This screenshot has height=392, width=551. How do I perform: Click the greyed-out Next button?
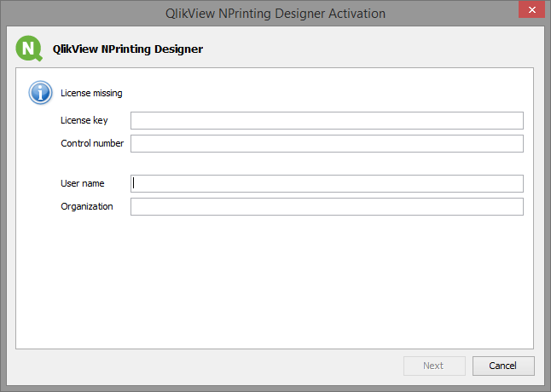434,366
